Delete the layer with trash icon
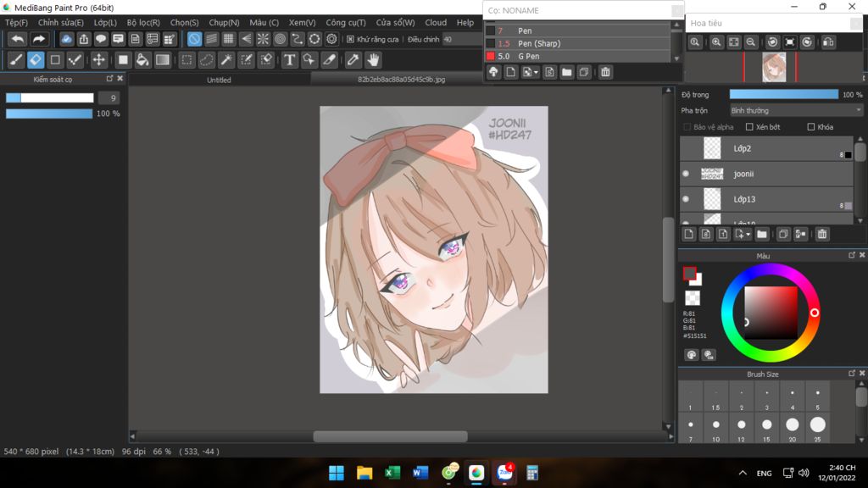 [822, 235]
